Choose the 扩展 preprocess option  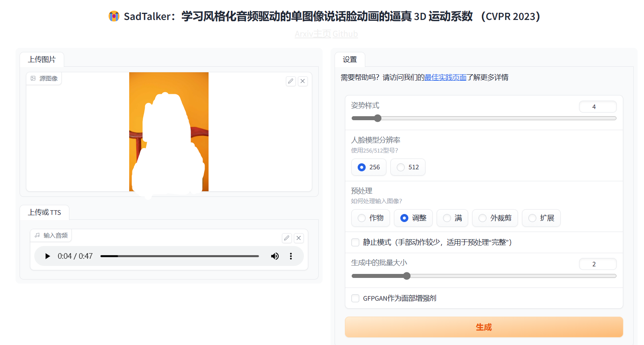[541, 218]
